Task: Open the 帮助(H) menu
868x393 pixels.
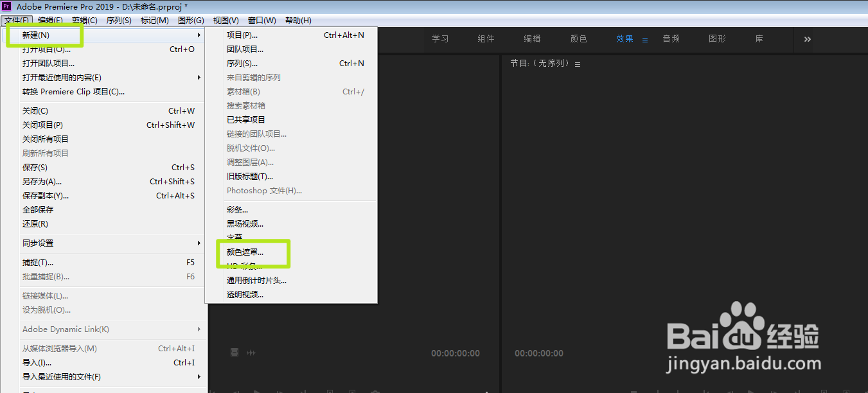Action: (297, 21)
